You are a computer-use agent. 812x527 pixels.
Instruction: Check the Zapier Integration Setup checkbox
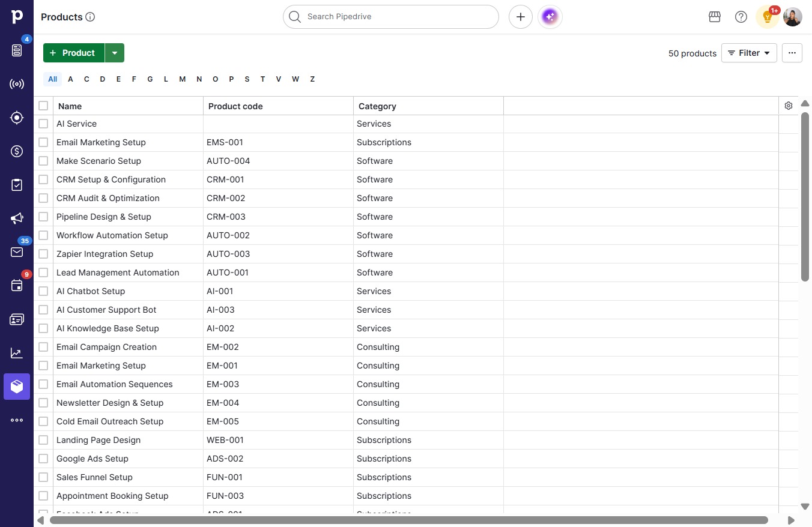43,254
